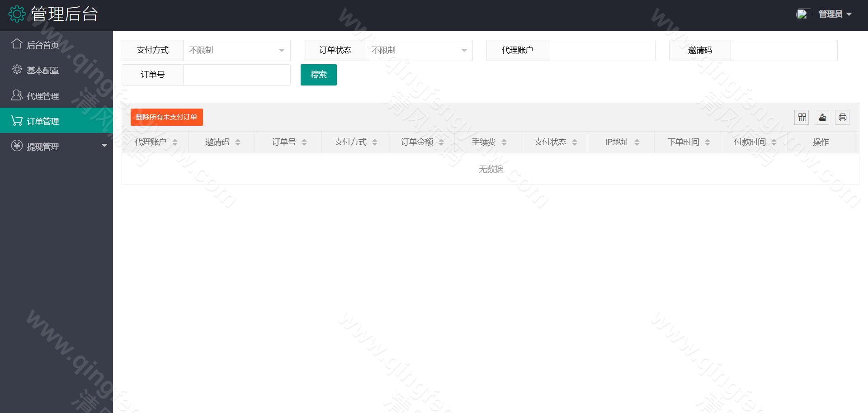Toggle sorting on the 下单时间 column
Viewport: 868px width, 413px height.
point(708,142)
